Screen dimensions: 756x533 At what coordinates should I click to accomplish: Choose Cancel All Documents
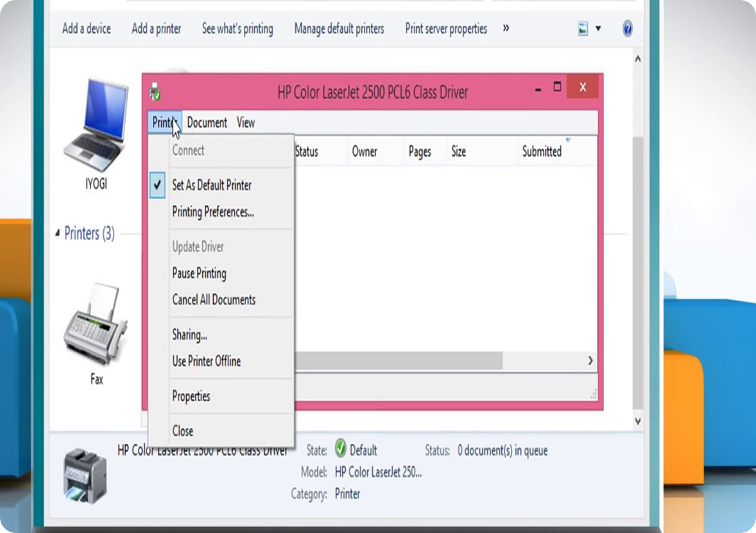coord(214,299)
